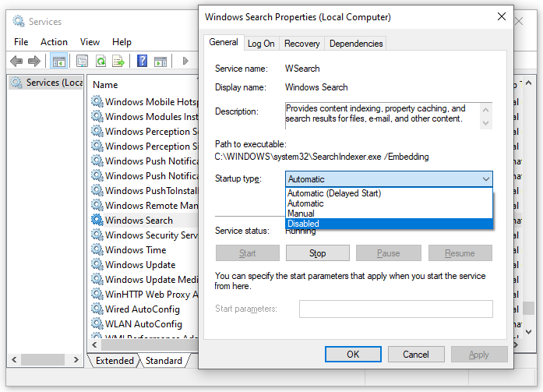Click left arrow of console tree horizontal scrollbar
The image size is (543, 392).
coord(14,360)
